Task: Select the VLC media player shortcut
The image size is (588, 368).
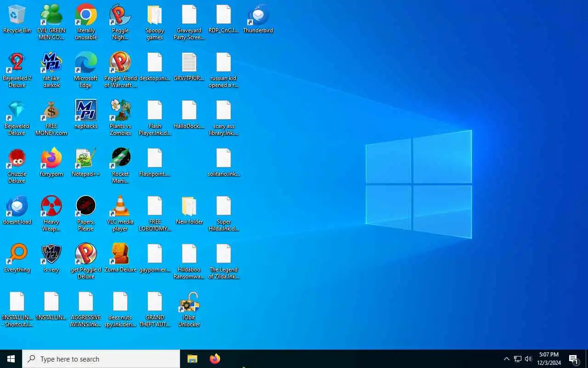Action: 120,213
